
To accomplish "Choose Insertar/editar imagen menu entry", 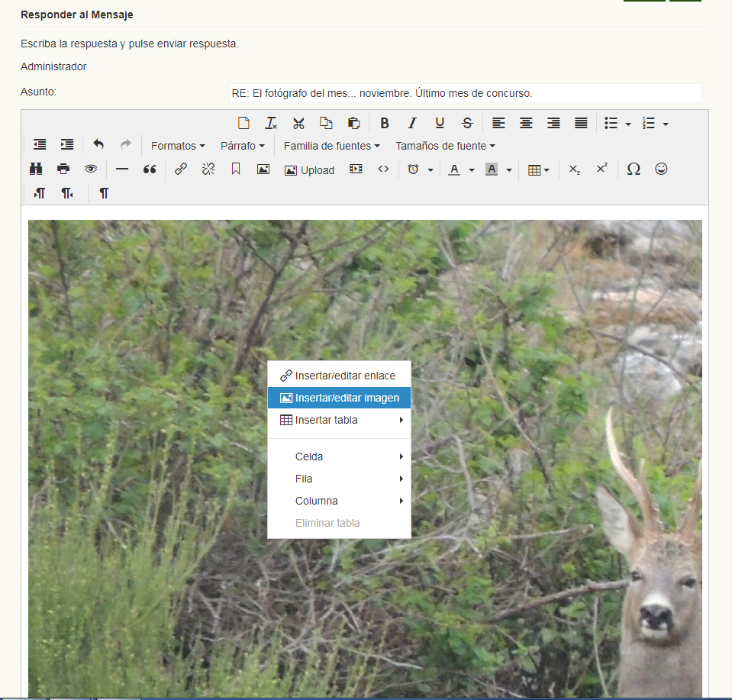I will tap(339, 398).
